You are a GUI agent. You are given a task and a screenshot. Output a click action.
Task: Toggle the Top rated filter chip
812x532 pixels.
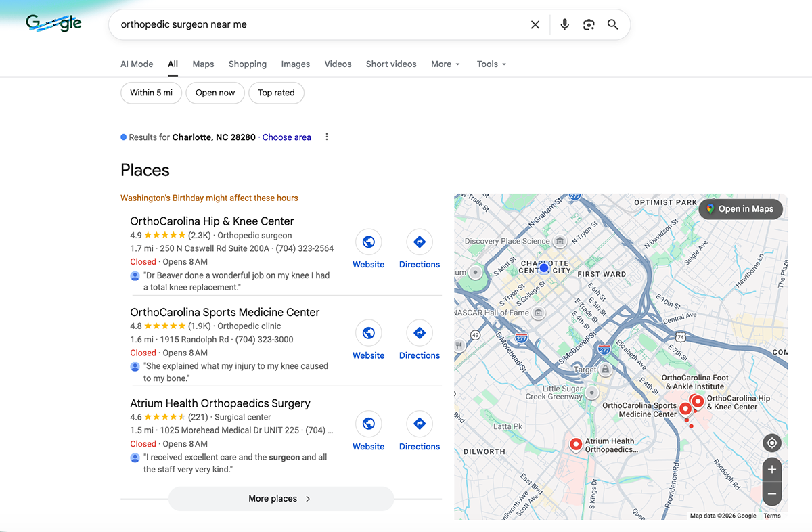tap(276, 93)
